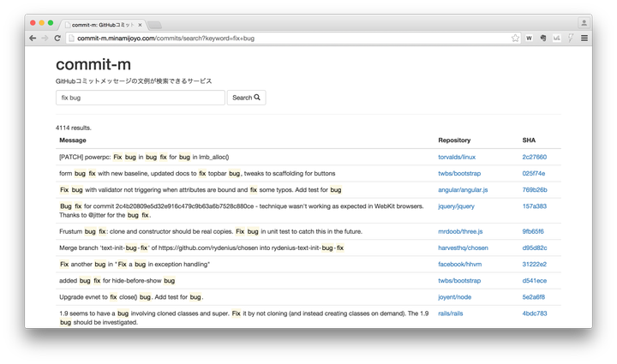Viewport: 617px width, 364px height.
Task: Open the joyent/node repository link
Action: click(x=454, y=297)
